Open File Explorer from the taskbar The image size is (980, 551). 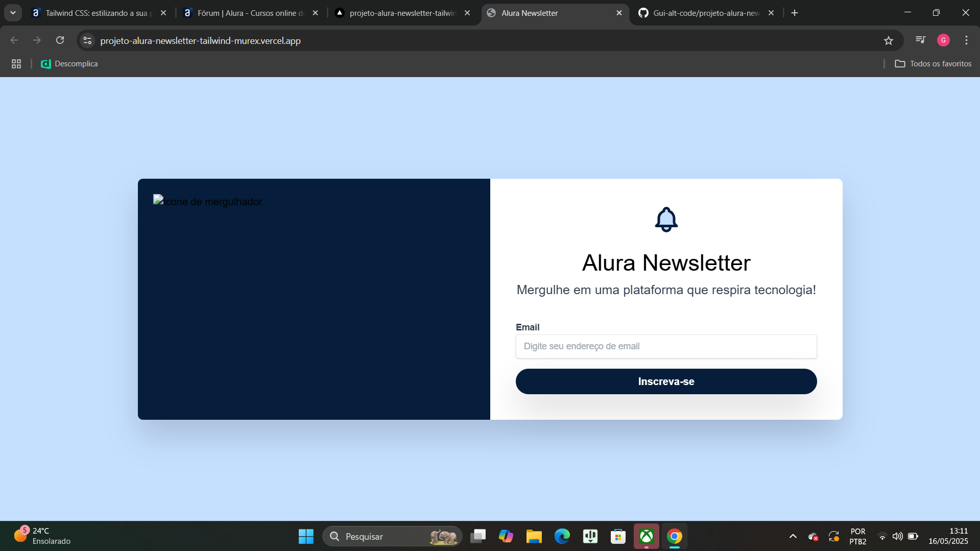pyautogui.click(x=534, y=536)
